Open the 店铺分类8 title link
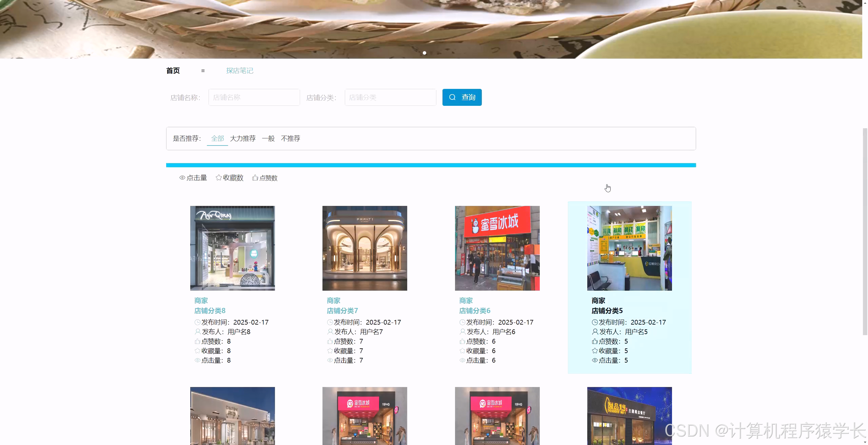This screenshot has height=445, width=868. 210,311
